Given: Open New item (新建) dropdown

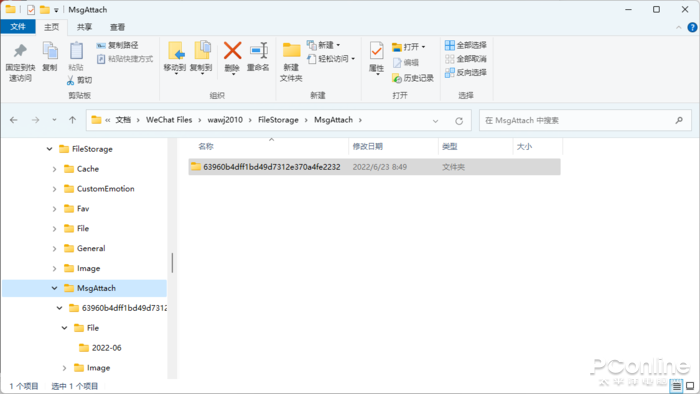Looking at the screenshot, I should tap(324, 45).
